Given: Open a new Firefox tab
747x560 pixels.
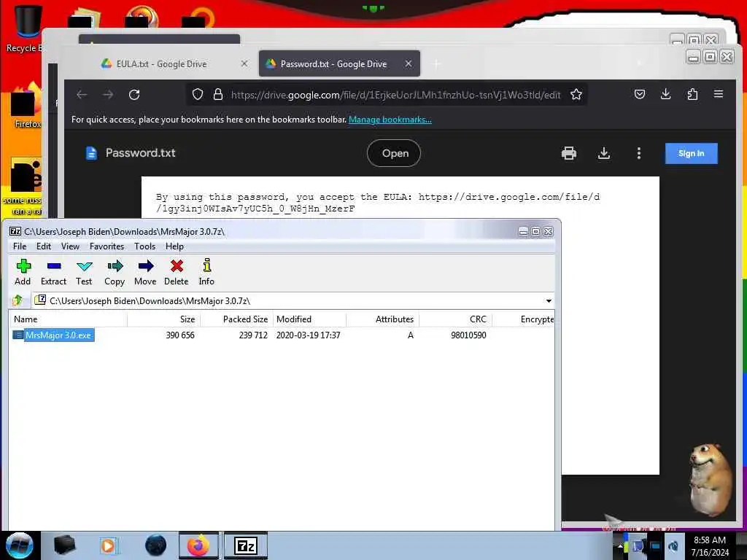Looking at the screenshot, I should pos(436,64).
